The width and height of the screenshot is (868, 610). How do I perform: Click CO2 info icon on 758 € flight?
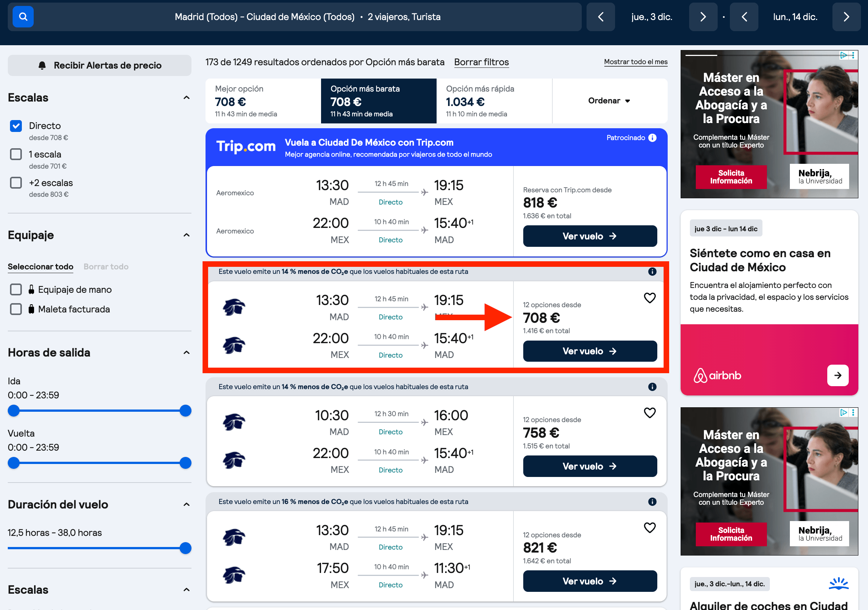pos(652,387)
